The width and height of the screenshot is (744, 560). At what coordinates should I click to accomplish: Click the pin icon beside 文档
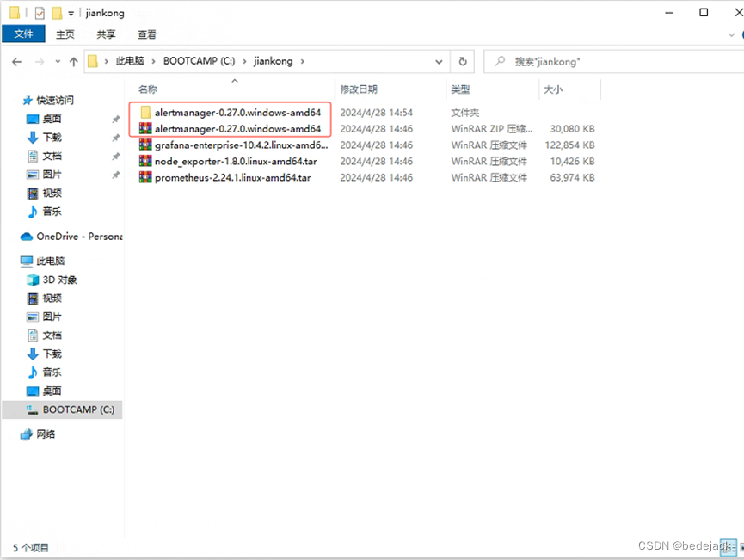[116, 157]
